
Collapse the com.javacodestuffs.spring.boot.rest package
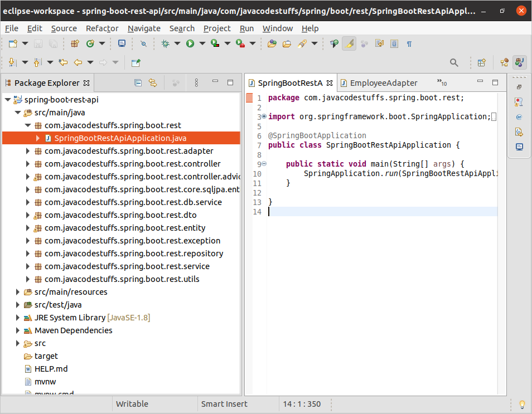coord(27,125)
